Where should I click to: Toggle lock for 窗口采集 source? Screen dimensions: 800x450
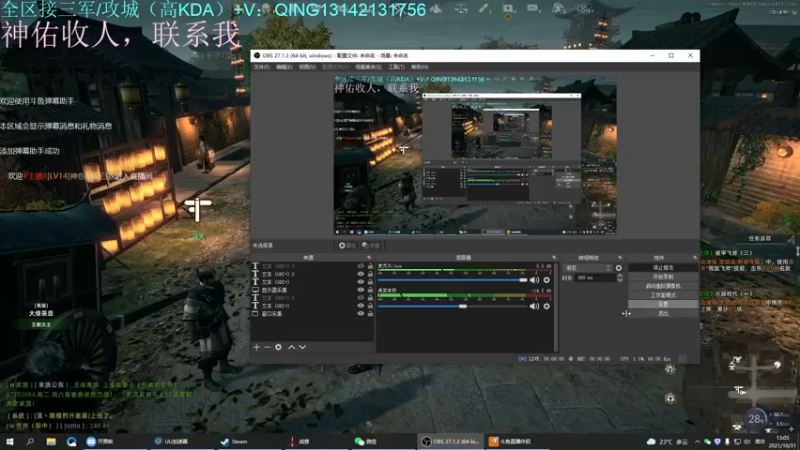[x=370, y=314]
